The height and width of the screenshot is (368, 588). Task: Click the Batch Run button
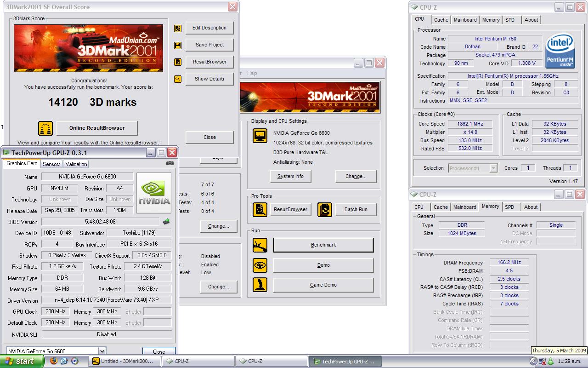[356, 210]
